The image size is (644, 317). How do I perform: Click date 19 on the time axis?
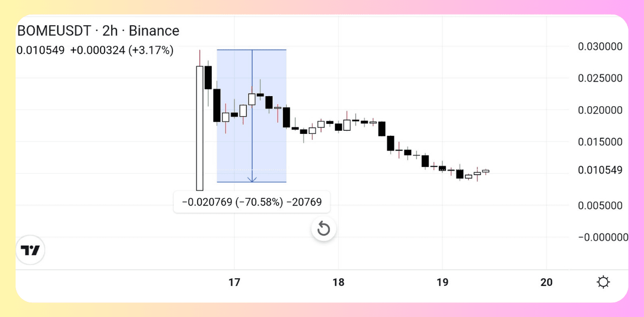pos(442,282)
